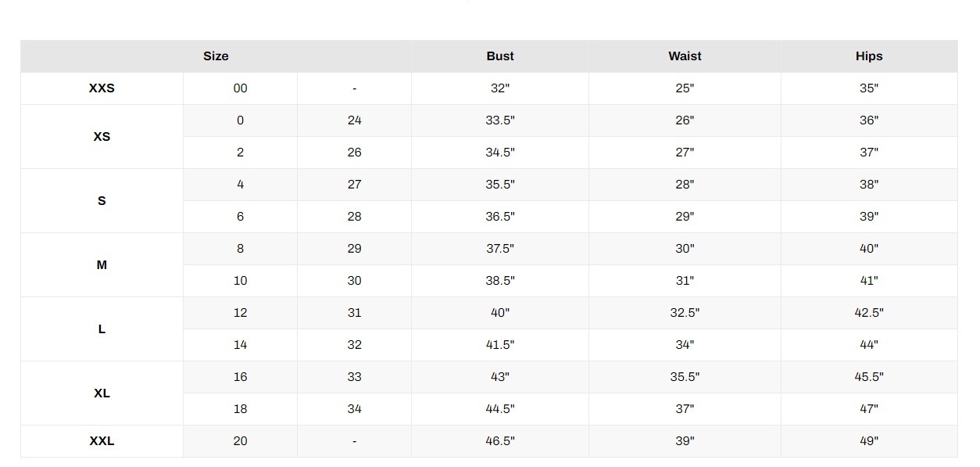Click the numeric size 00 cell
The height and width of the screenshot is (467, 980).
click(240, 88)
